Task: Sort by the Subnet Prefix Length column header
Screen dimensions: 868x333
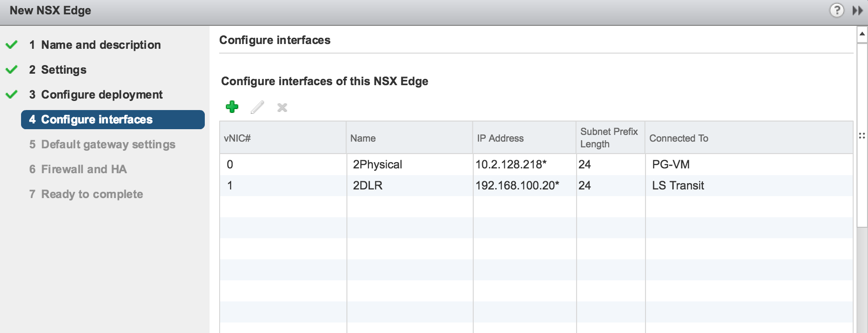Action: (x=611, y=138)
